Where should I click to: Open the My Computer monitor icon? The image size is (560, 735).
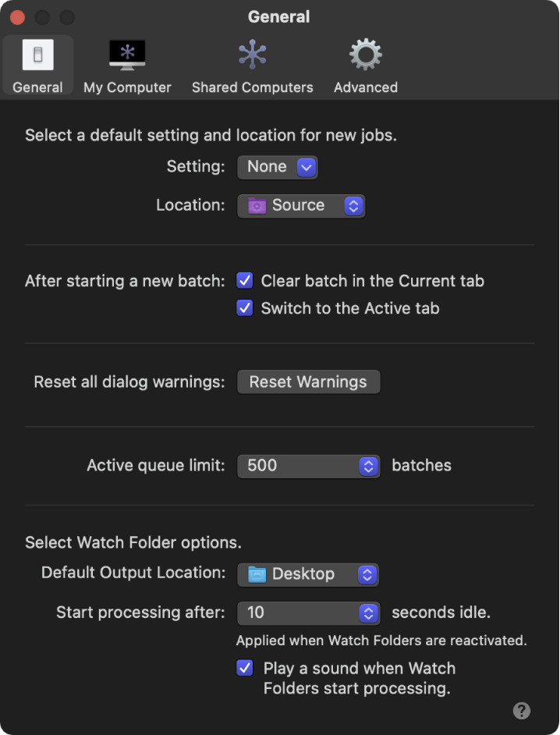click(127, 55)
